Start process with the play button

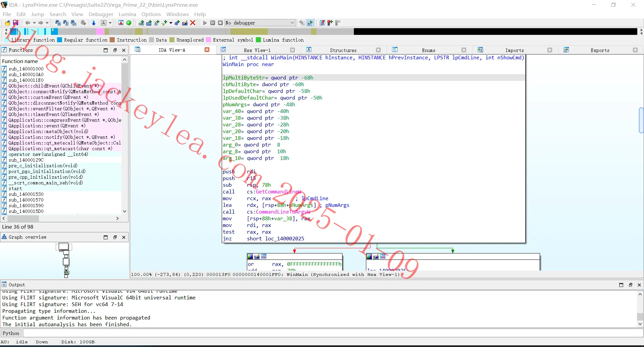(205, 23)
